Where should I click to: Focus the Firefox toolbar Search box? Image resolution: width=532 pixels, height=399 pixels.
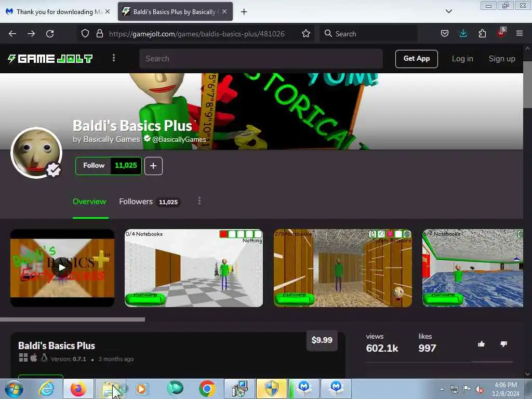tap(369, 34)
